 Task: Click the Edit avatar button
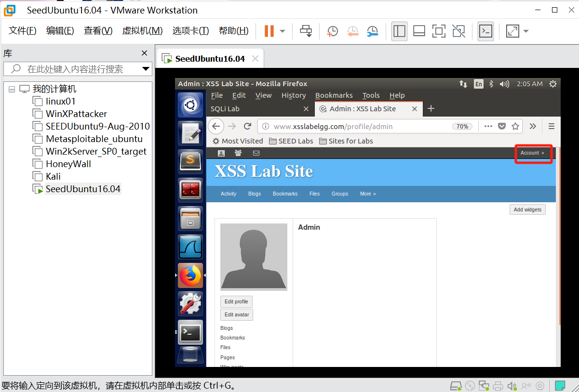(237, 314)
